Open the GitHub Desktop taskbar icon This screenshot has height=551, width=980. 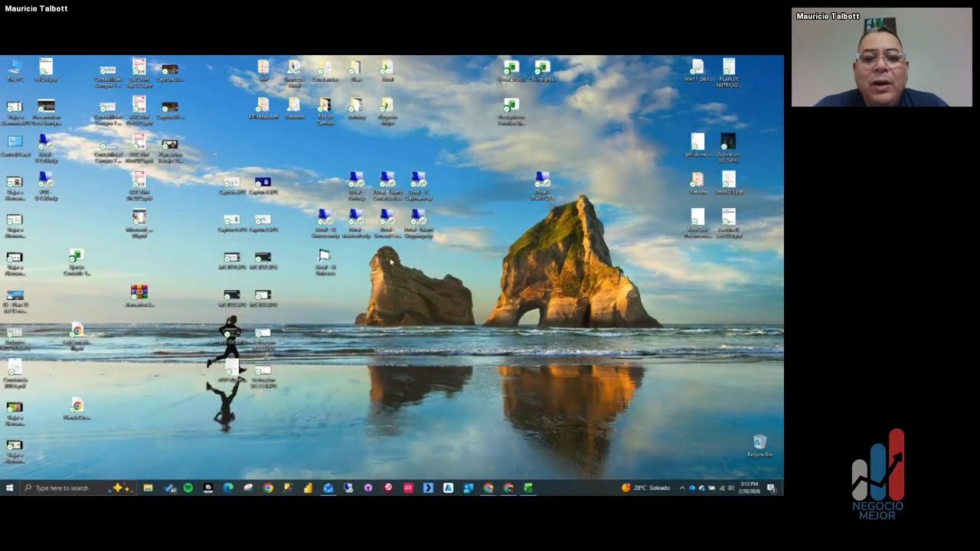click(368, 487)
